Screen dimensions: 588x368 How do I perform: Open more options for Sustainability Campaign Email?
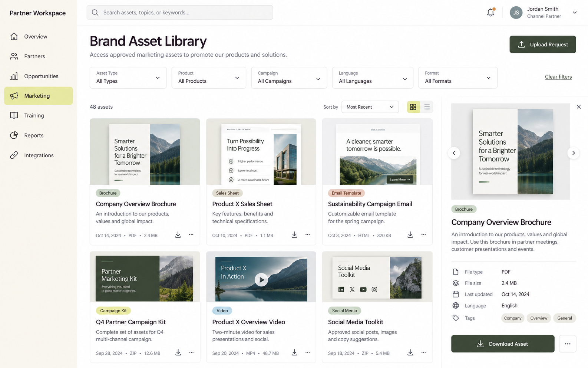click(423, 235)
